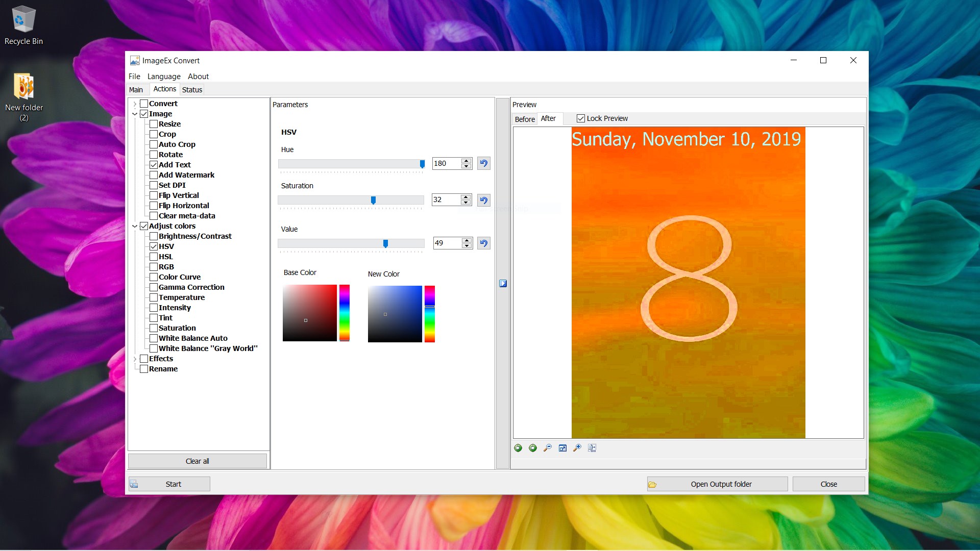The width and height of the screenshot is (980, 551).
Task: Click the zoom out magnifier icon
Action: coord(548,448)
